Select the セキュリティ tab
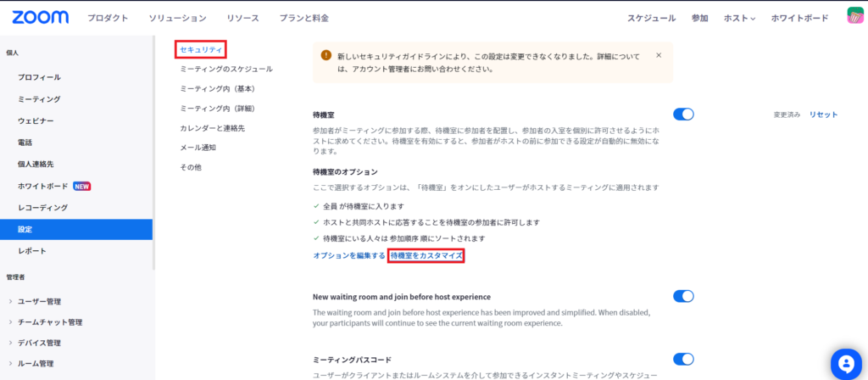 (x=201, y=49)
